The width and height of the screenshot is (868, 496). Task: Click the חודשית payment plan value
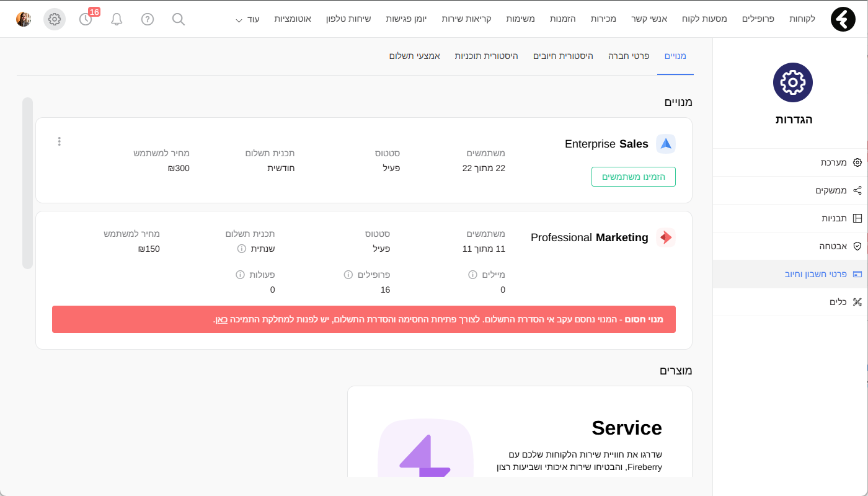click(x=281, y=168)
